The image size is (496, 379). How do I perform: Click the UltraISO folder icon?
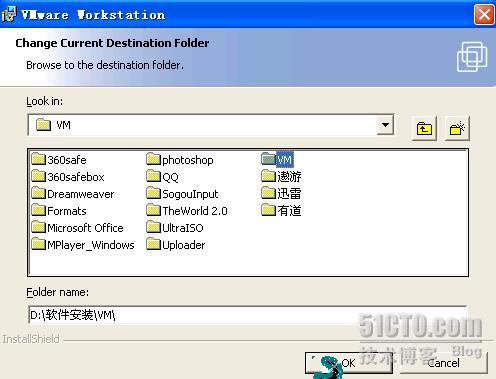[153, 227]
